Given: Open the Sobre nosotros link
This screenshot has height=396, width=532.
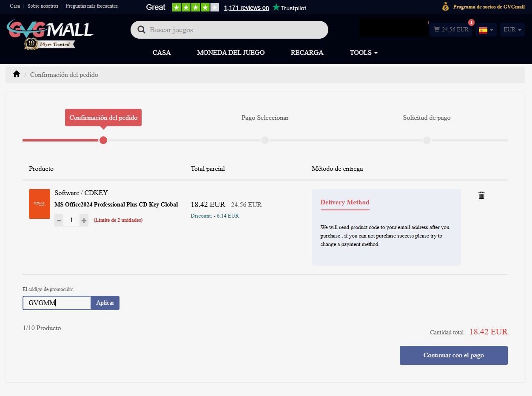Looking at the screenshot, I should (x=43, y=6).
